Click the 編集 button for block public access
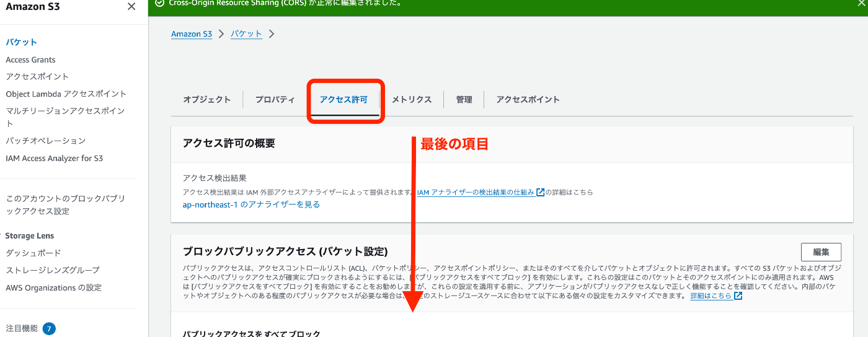 (821, 252)
